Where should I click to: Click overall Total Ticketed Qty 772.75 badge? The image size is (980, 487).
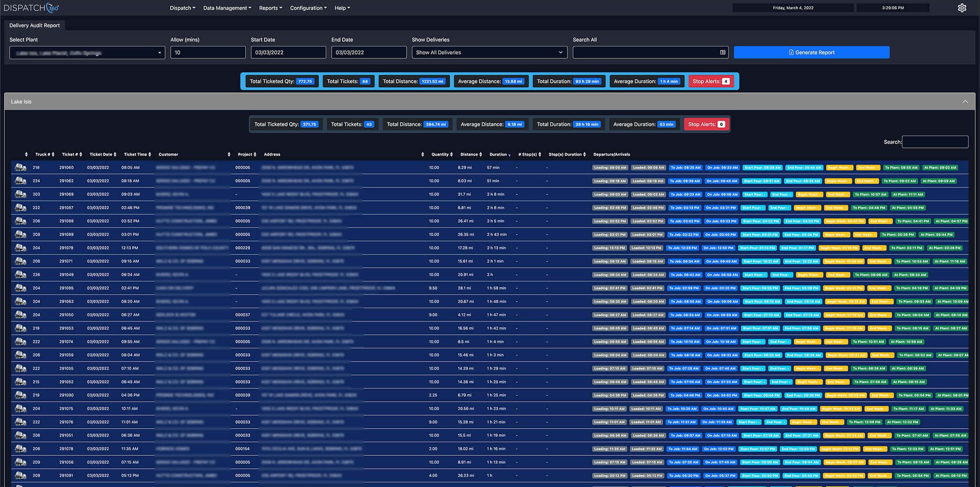pyautogui.click(x=282, y=81)
